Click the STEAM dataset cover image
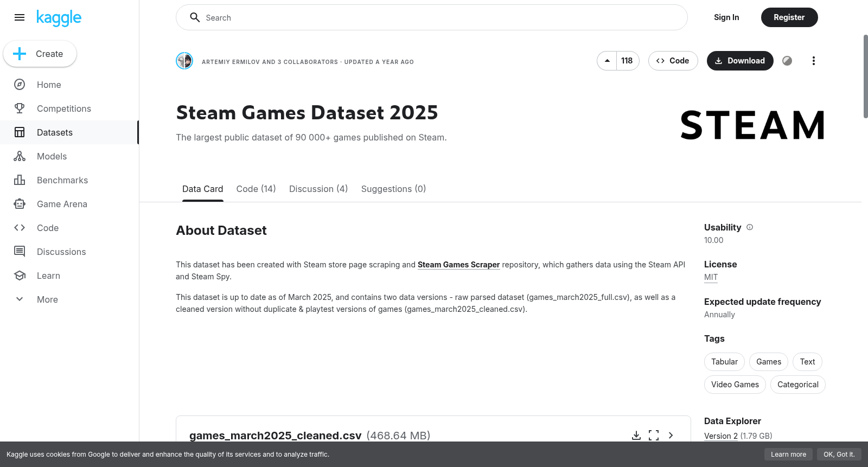The height and width of the screenshot is (467, 868). (x=752, y=125)
